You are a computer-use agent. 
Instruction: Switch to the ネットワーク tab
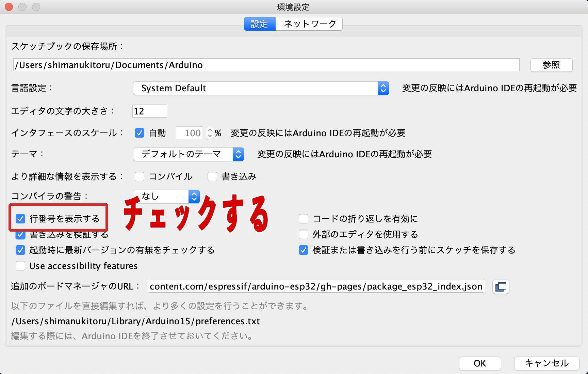pyautogui.click(x=309, y=24)
